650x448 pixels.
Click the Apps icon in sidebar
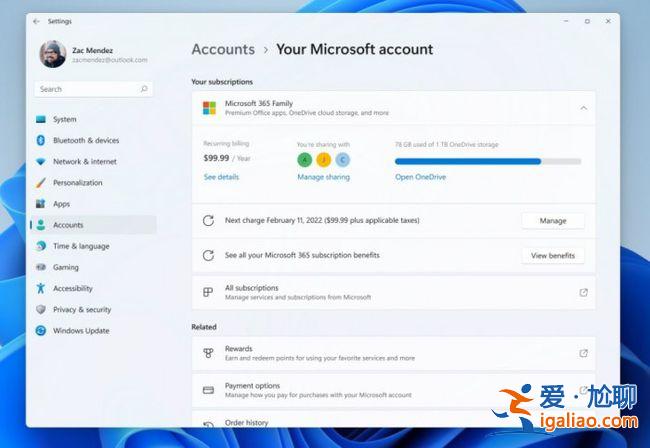(41, 203)
